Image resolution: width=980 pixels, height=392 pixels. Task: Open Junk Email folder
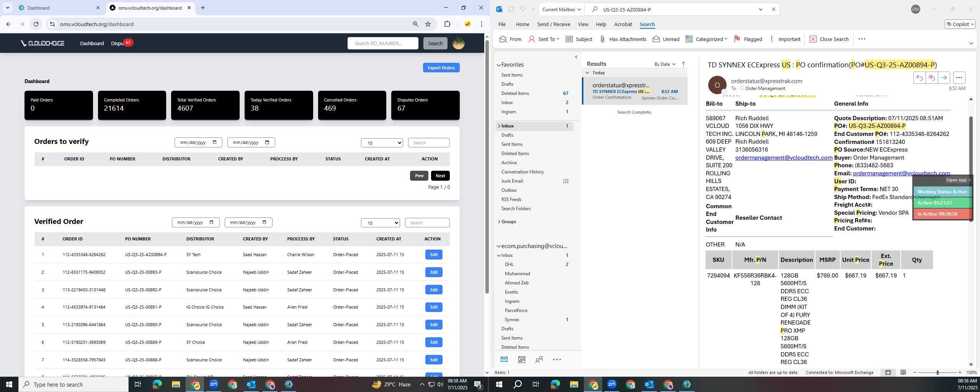pos(512,181)
